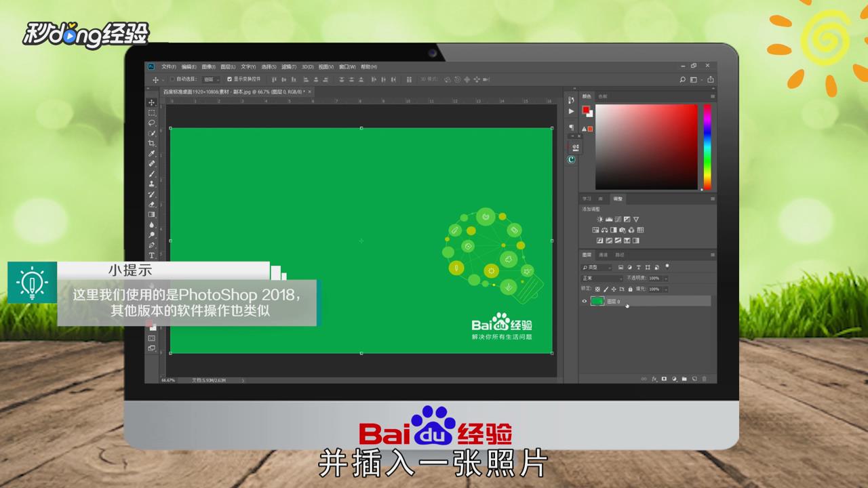
Task: Open the auto-select 图层 dropdown
Action: coord(211,79)
